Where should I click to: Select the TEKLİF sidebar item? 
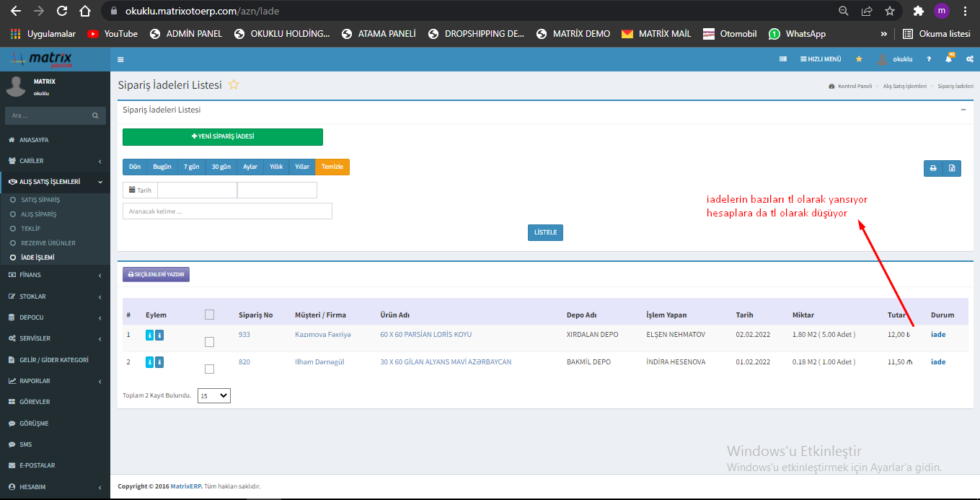[x=31, y=229]
